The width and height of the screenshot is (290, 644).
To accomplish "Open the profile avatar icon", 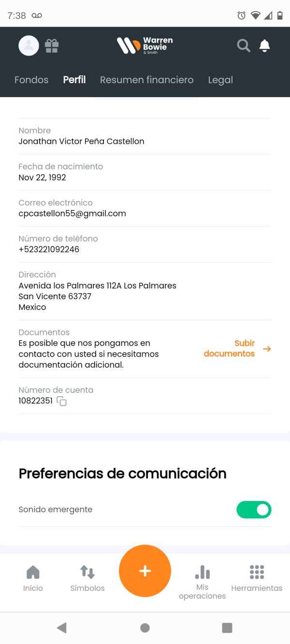I will (29, 45).
